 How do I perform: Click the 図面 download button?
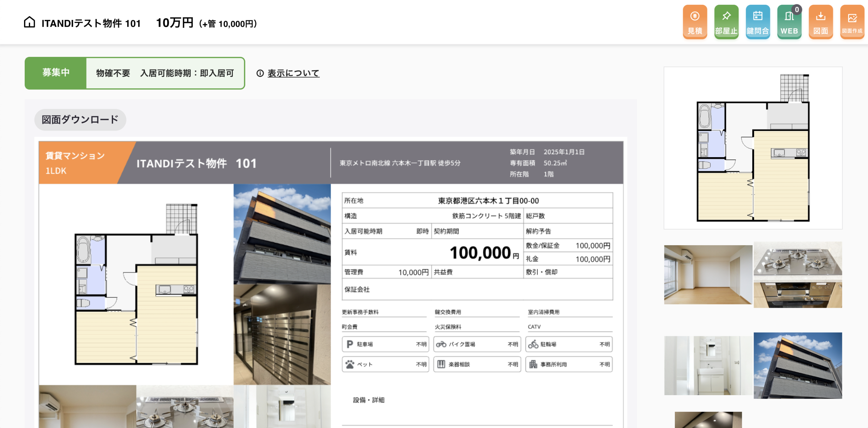(x=821, y=22)
